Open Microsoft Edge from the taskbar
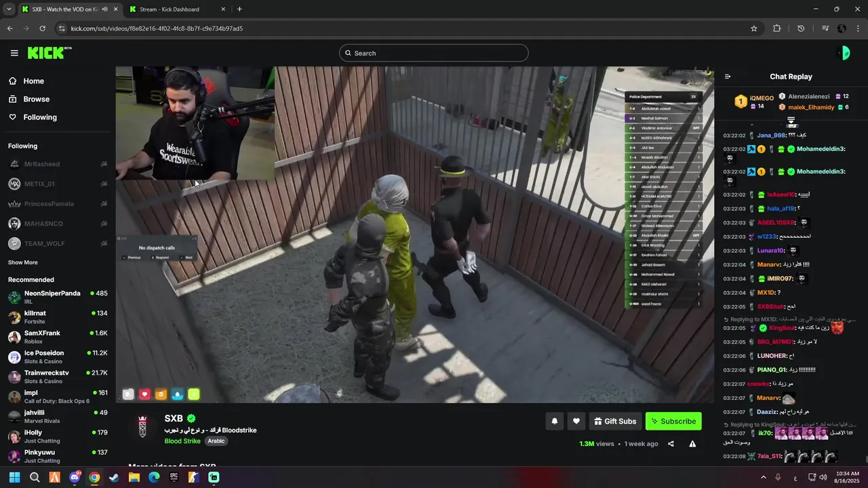Screen dimensions: 868x488 pos(154,477)
